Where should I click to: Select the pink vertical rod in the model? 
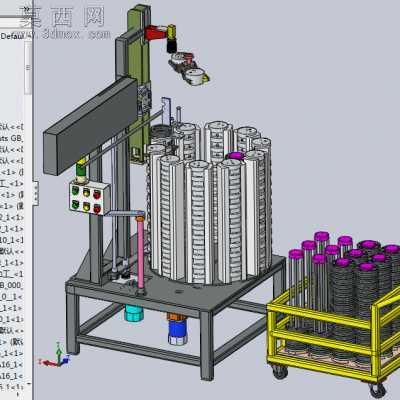click(x=140, y=253)
